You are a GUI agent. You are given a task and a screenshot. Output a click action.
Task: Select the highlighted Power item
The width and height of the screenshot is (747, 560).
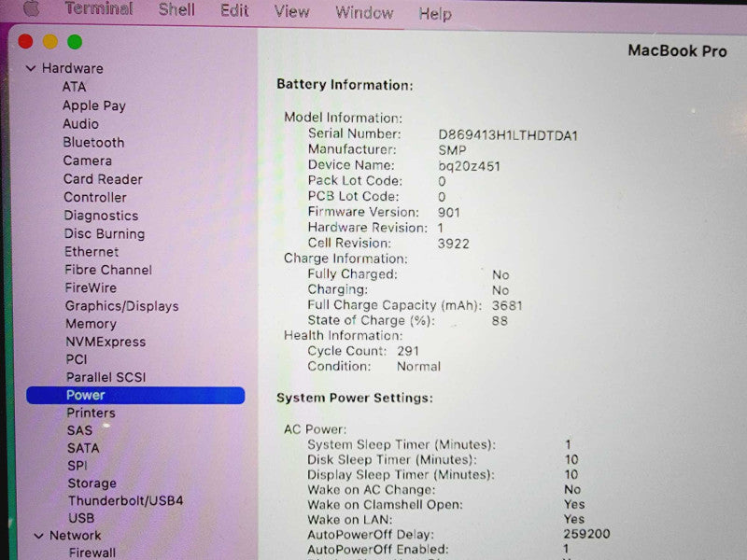135,395
